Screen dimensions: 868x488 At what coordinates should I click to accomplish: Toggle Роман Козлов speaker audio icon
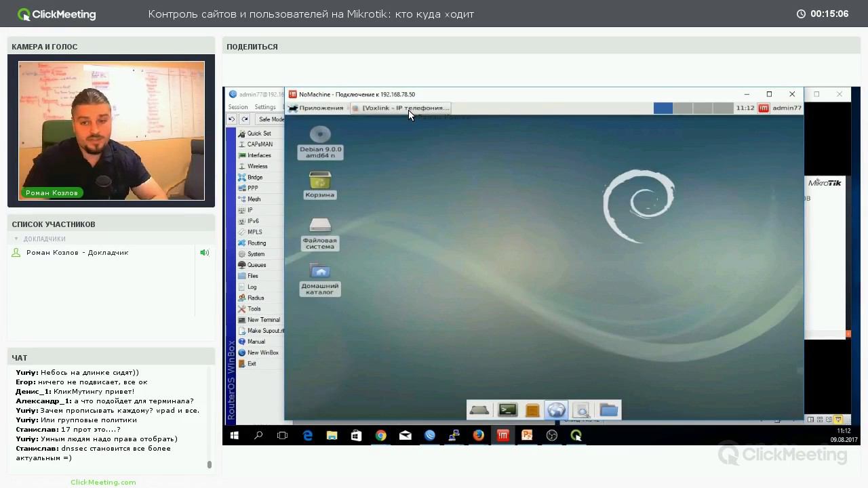[204, 253]
